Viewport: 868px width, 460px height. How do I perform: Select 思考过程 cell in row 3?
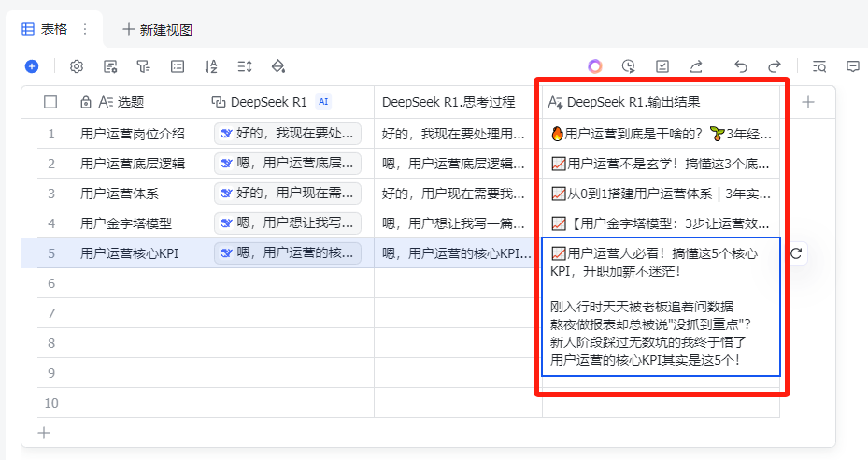459,194
